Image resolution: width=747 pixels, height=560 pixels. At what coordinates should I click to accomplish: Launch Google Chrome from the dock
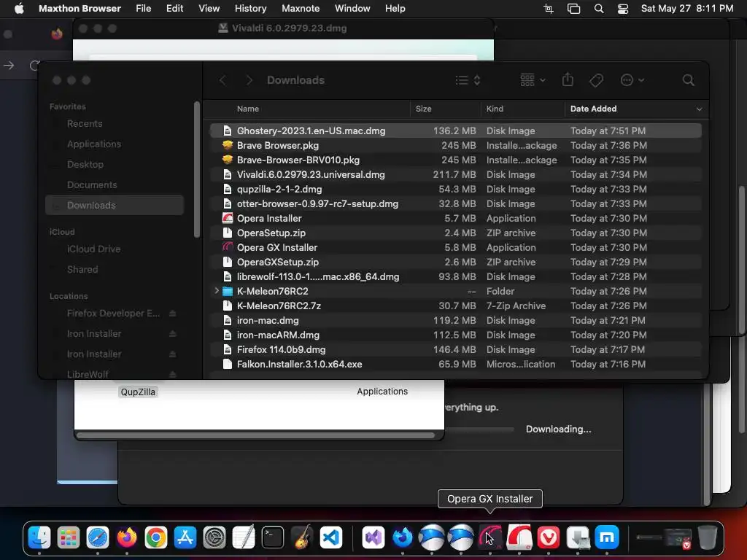pos(156,538)
